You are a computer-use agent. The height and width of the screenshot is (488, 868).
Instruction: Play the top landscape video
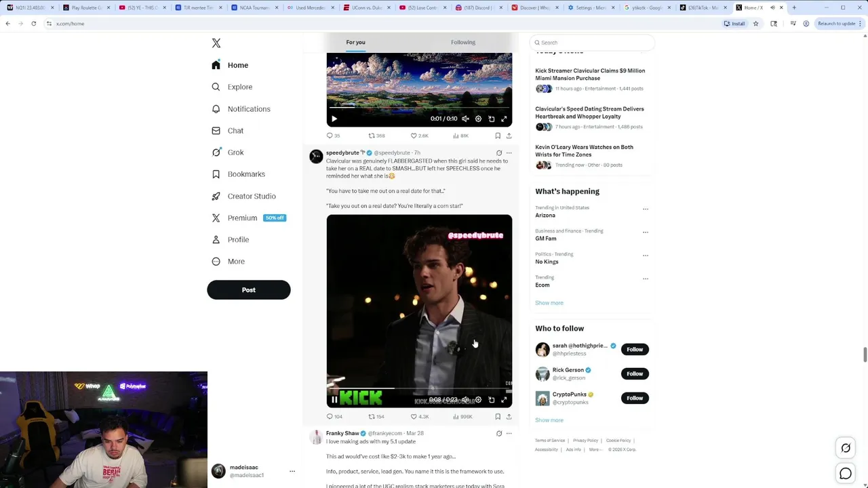pyautogui.click(x=334, y=119)
